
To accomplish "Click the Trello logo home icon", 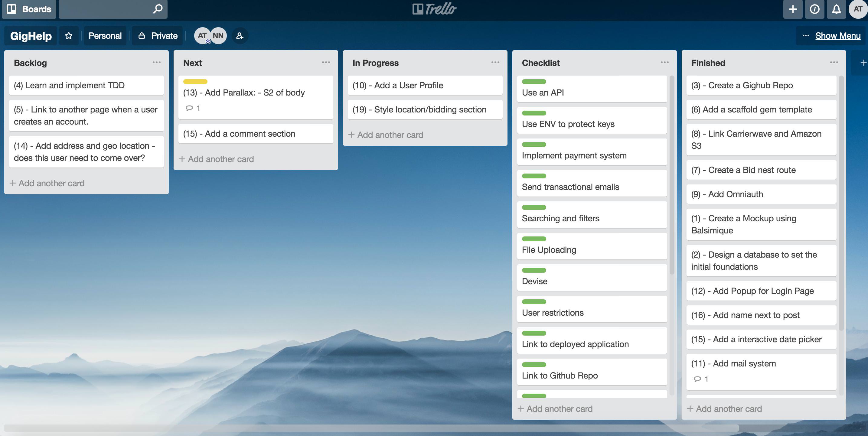I will coord(434,9).
